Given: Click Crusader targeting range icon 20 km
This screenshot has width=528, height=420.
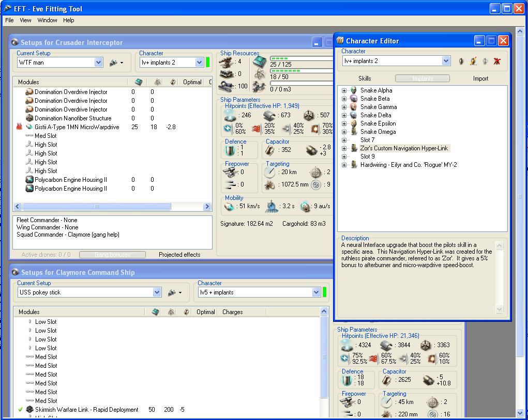Looking at the screenshot, I should coord(270,172).
